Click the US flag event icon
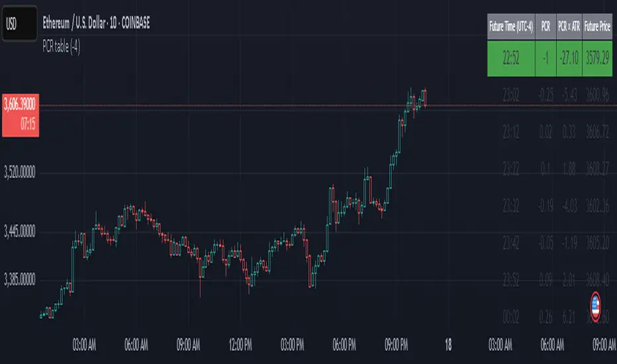The height and width of the screenshot is (364, 617). [x=595, y=304]
